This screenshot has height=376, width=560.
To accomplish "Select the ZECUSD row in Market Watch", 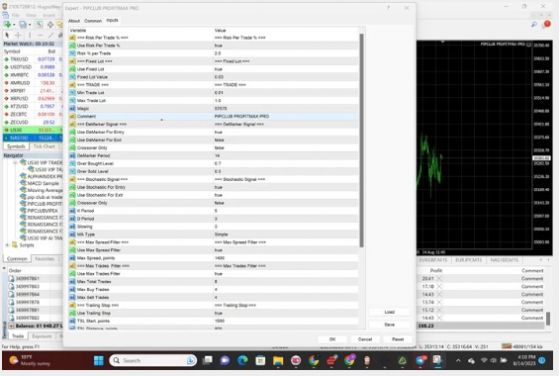I will [x=33, y=122].
